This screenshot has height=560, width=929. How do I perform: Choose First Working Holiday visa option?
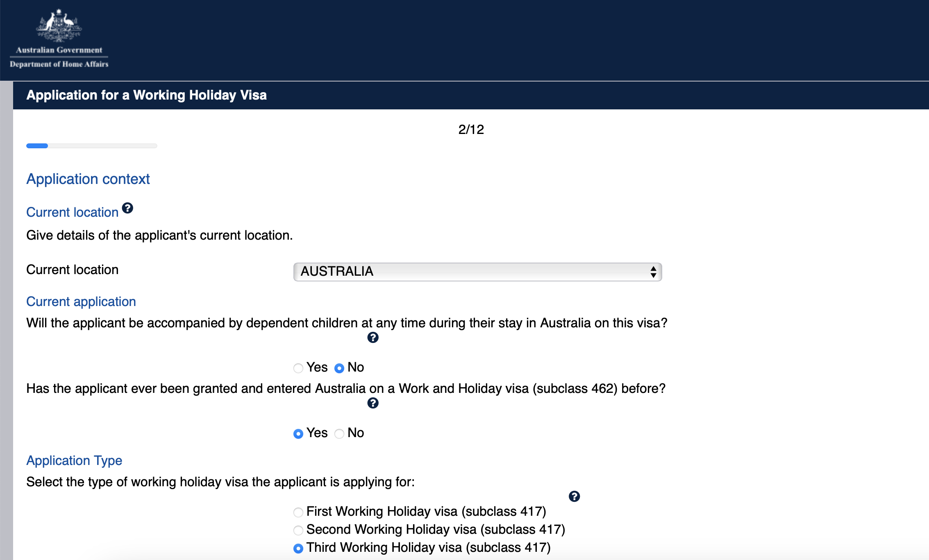point(298,512)
